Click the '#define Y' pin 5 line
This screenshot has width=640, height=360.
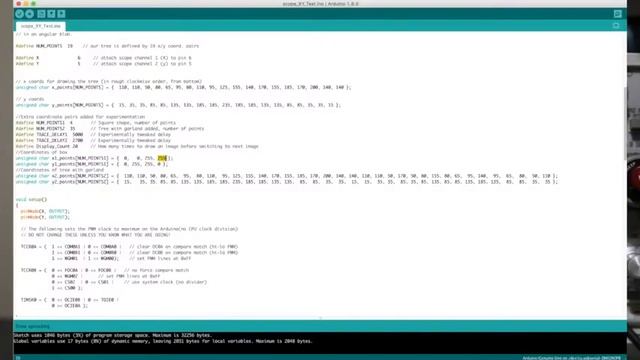(x=103, y=64)
